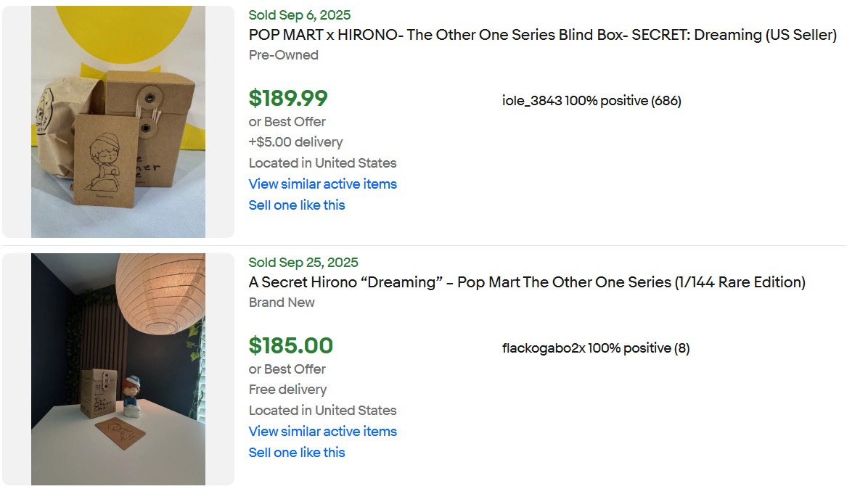Open the Hirono figure under lamp thumbnail
Screen dimensions: 868x489
tap(118, 369)
